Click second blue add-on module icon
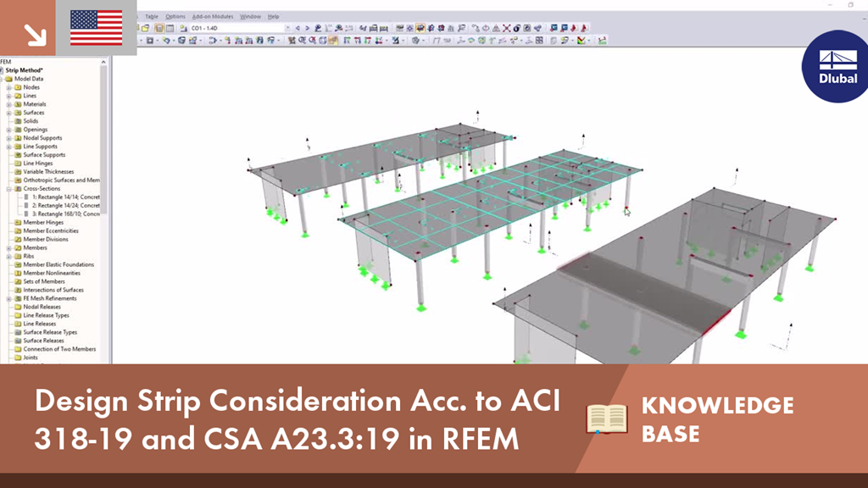The height and width of the screenshot is (488, 868). click(x=564, y=28)
